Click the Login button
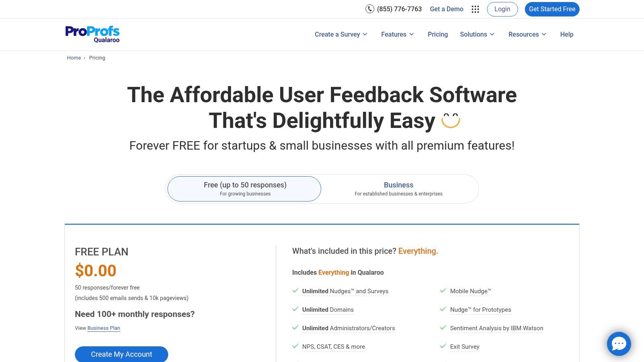644x362 pixels. [502, 9]
